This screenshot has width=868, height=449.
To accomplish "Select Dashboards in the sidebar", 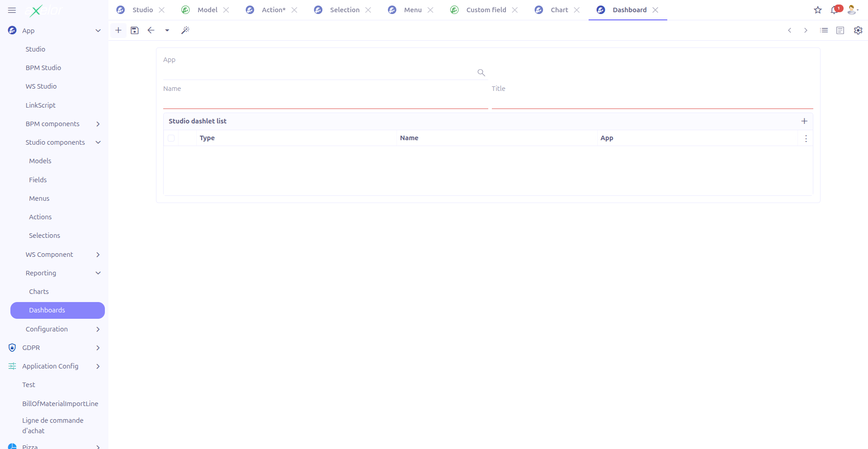I will click(x=47, y=310).
